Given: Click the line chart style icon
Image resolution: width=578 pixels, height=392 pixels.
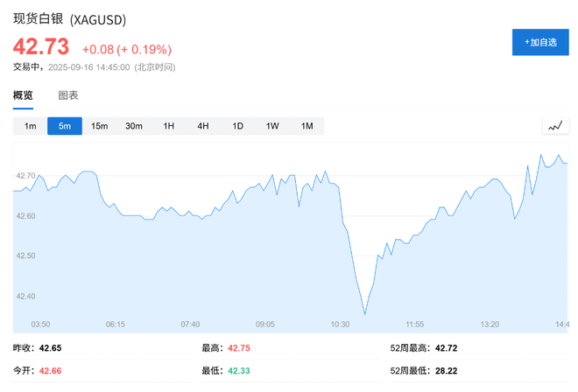Looking at the screenshot, I should coord(553,126).
